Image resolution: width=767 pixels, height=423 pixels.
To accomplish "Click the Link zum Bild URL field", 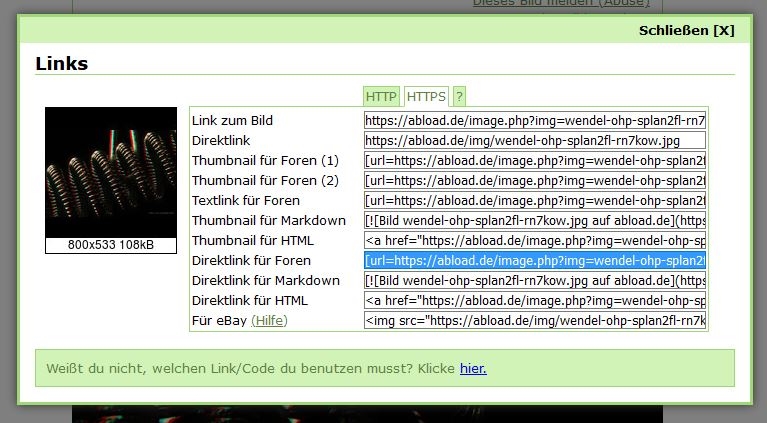I will 535,121.
